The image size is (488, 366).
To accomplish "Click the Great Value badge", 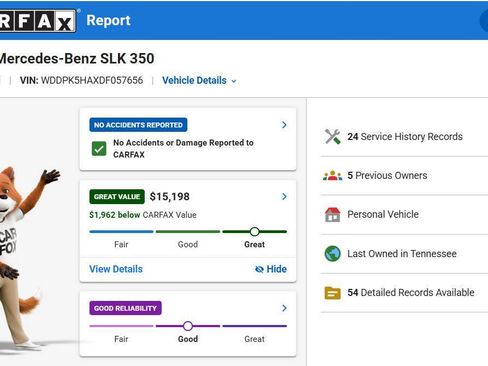I will coord(117,197).
